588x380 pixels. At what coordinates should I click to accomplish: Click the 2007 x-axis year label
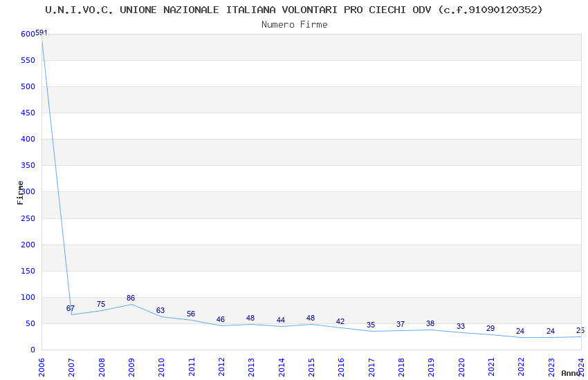(71, 367)
